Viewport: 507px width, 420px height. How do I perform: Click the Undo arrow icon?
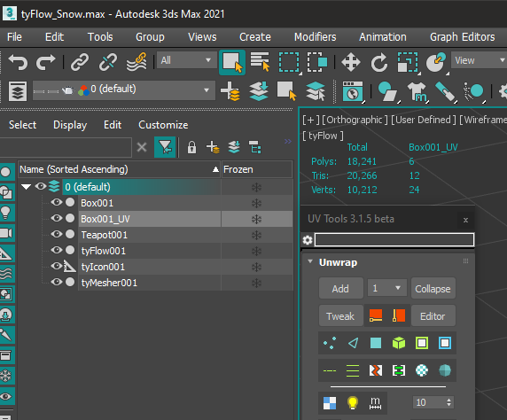pyautogui.click(x=18, y=62)
